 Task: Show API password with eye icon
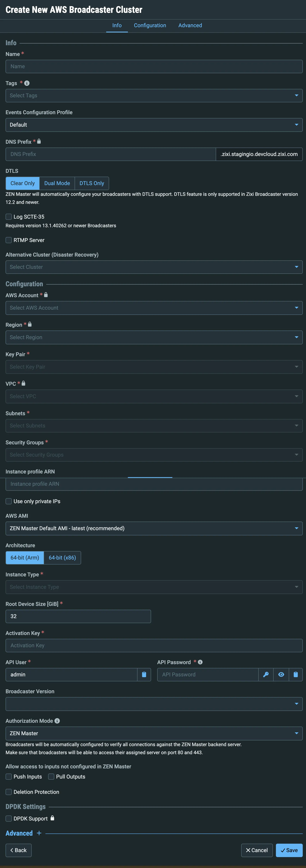pyautogui.click(x=281, y=675)
